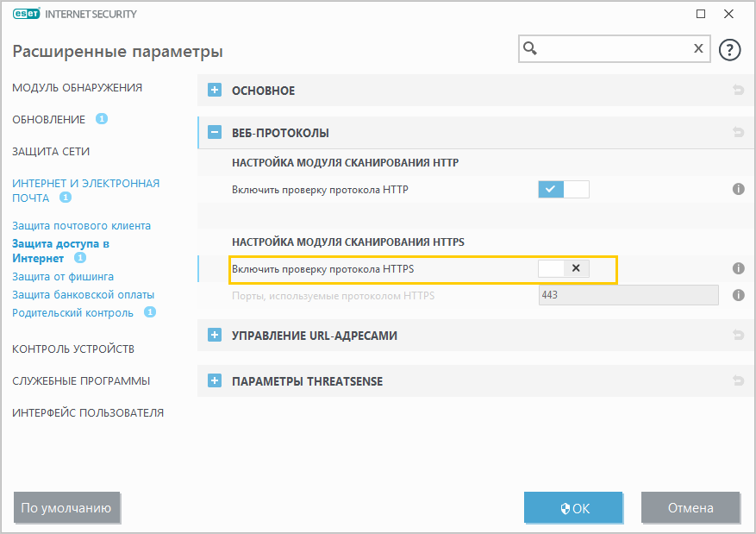Select Защита от фишинга in the sidebar
This screenshot has height=534, width=756.
(x=63, y=277)
